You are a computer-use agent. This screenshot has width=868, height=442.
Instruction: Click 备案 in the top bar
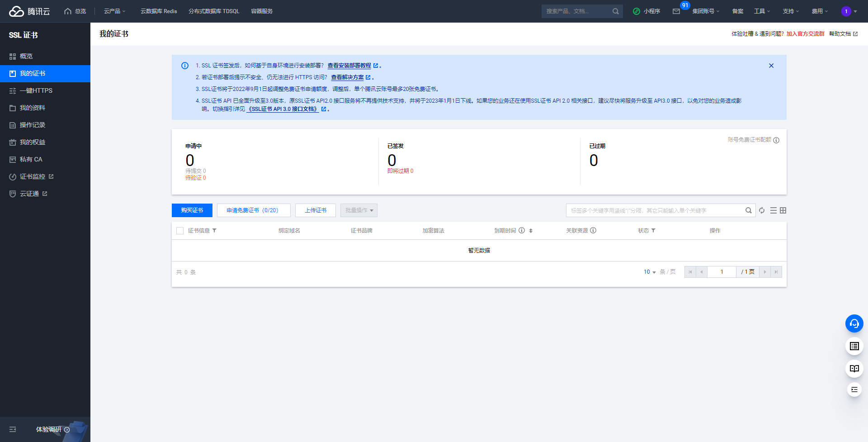[738, 11]
